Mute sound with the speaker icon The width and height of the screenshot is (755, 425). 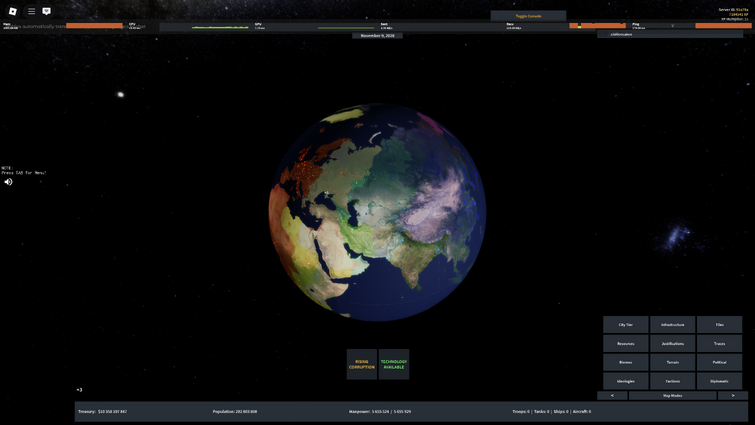coord(8,182)
